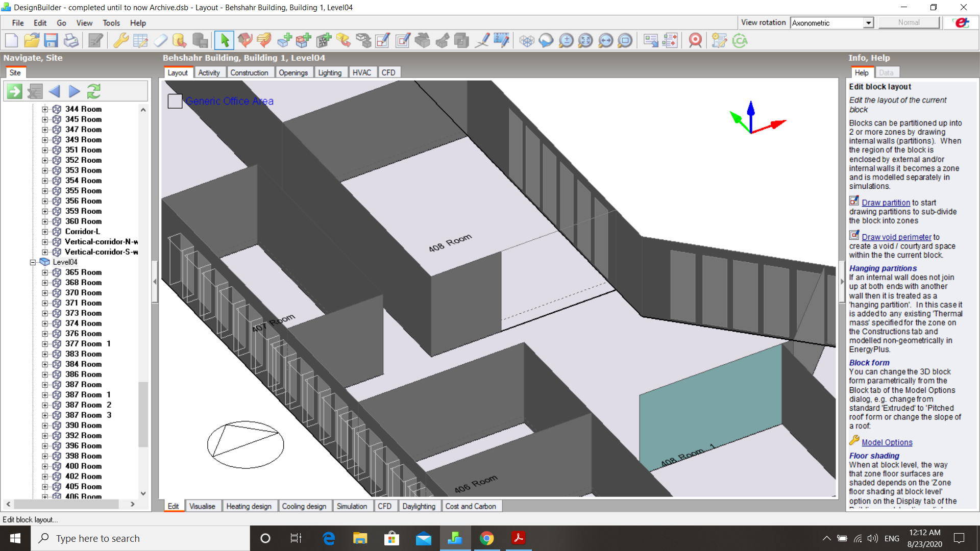
Task: Click the eraser Clear icon
Action: [x=161, y=40]
